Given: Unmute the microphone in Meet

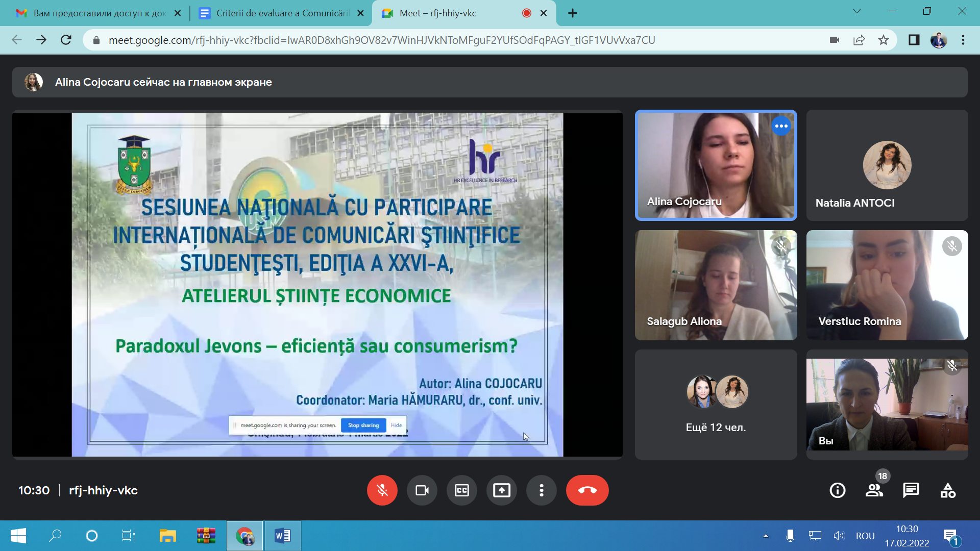Looking at the screenshot, I should 382,490.
